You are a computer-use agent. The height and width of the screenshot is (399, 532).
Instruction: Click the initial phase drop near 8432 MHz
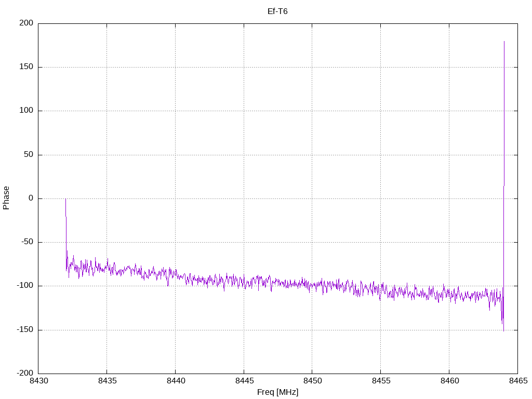66,234
